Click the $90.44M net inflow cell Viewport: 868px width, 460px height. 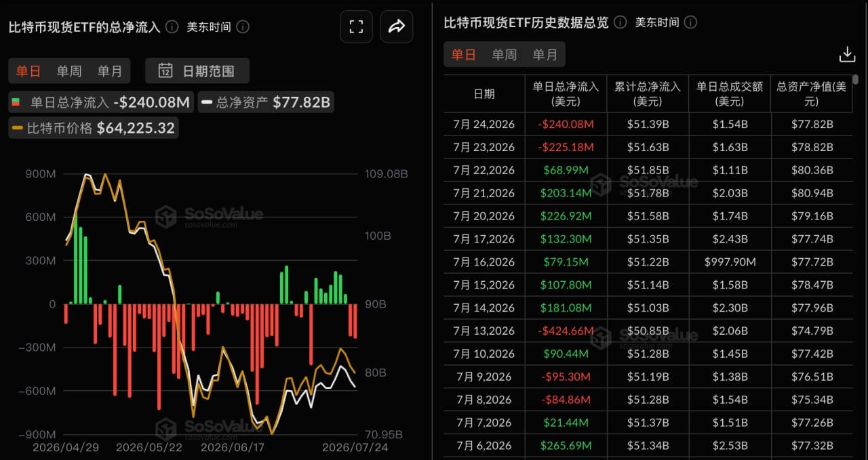point(566,354)
